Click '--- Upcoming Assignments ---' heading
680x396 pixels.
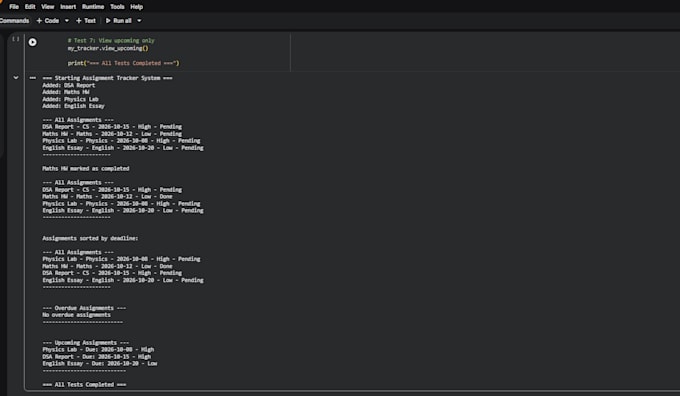click(x=85, y=343)
